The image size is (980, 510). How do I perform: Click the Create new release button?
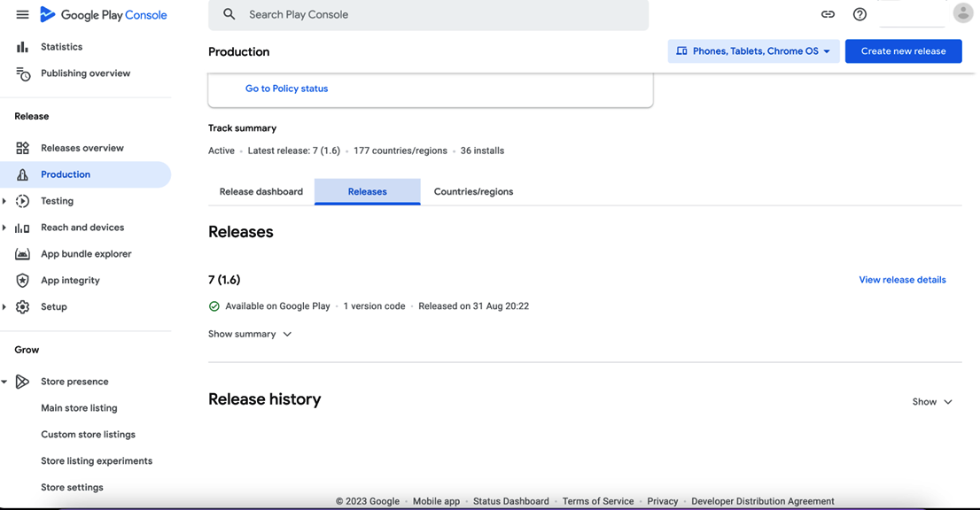point(903,51)
